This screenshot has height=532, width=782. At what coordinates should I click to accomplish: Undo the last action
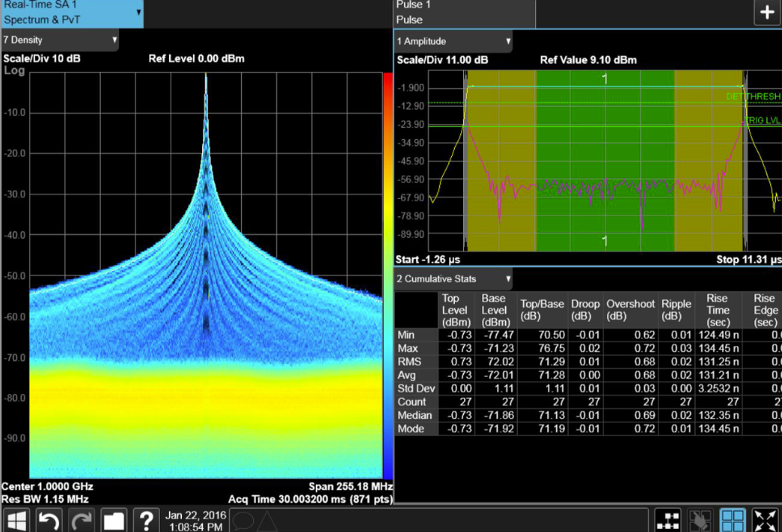pyautogui.click(x=49, y=520)
